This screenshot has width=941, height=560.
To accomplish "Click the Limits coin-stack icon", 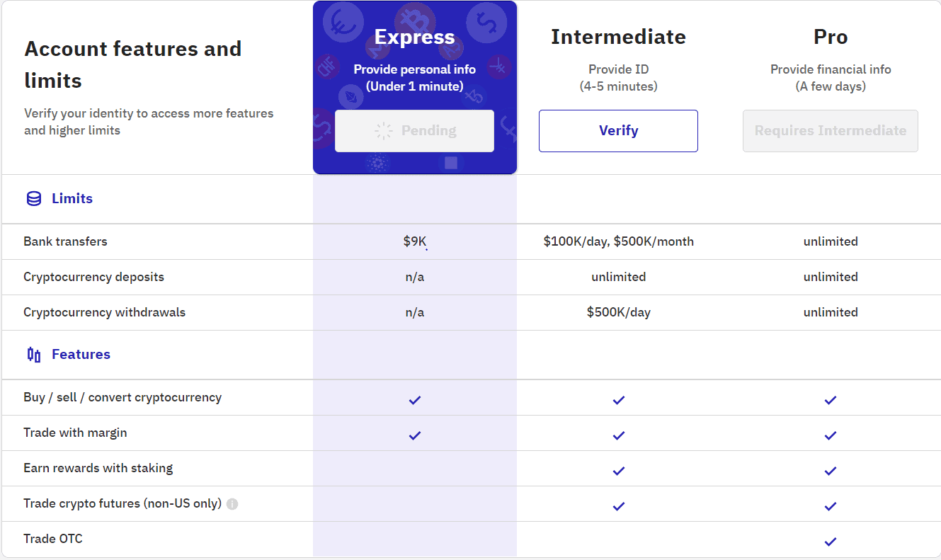I will click(x=33, y=199).
